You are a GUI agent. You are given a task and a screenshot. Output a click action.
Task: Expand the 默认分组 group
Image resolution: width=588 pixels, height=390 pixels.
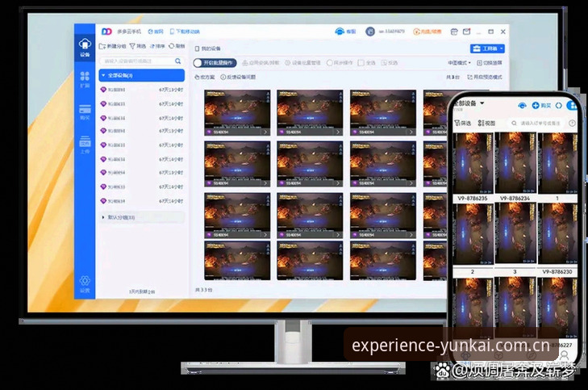143,217
